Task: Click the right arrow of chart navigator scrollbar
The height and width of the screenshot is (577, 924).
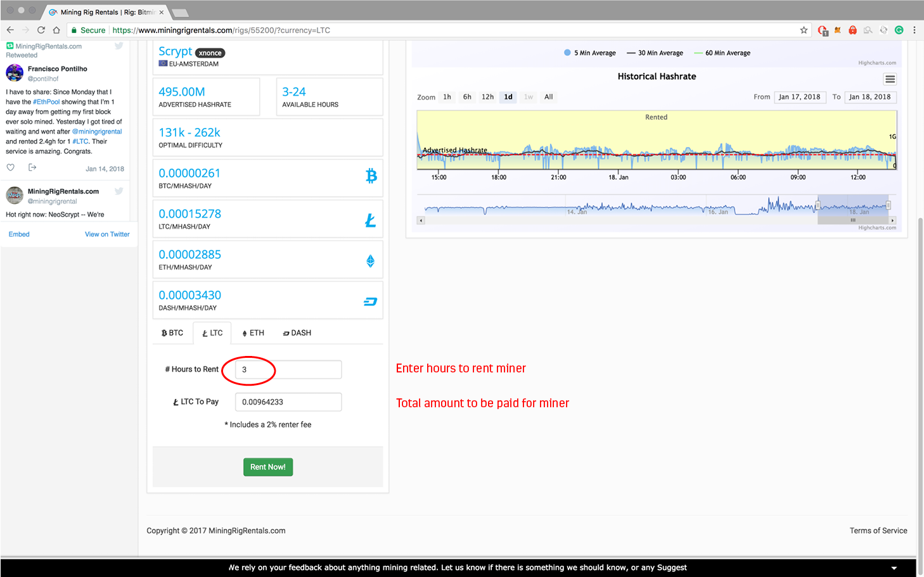Action: pyautogui.click(x=892, y=220)
